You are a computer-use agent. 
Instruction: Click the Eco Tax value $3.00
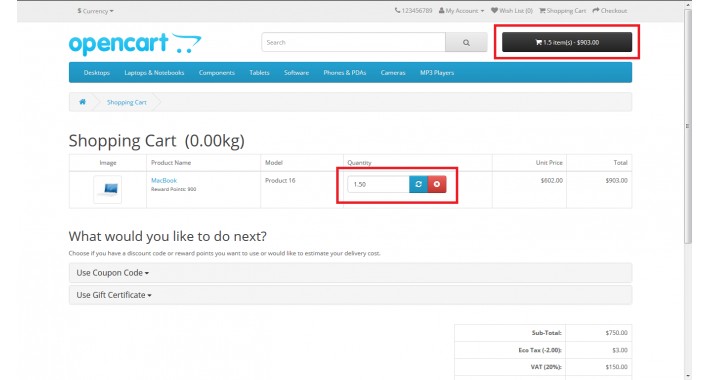620,350
